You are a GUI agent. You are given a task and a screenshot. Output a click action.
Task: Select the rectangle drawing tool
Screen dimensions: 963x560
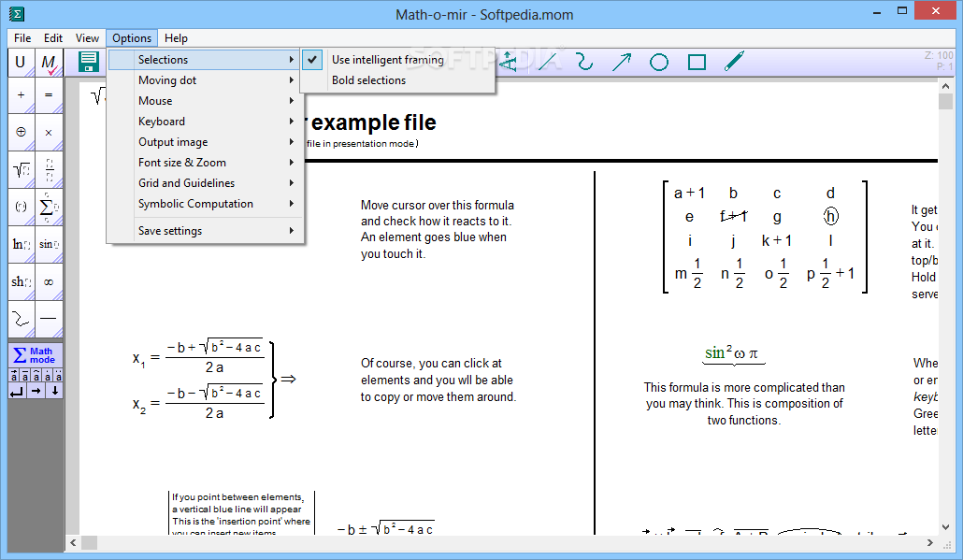(697, 62)
